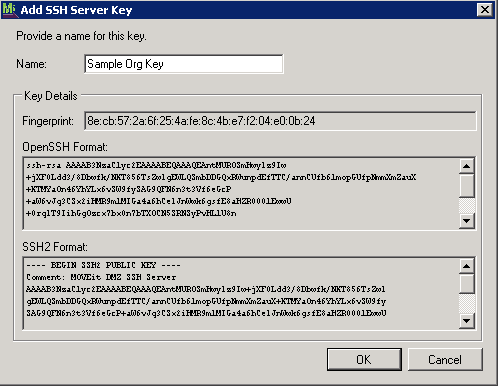Click inside the SSH2 Format text box
The width and height of the screenshot is (498, 386).
click(241, 293)
